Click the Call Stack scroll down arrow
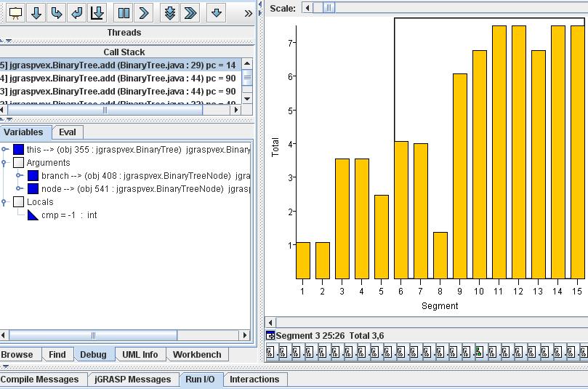The width and height of the screenshot is (588, 389). [247, 99]
